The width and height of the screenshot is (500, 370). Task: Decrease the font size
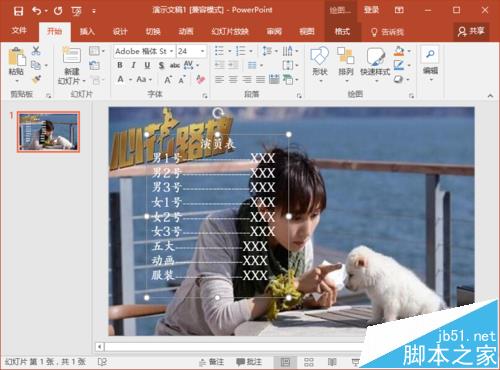[182, 79]
